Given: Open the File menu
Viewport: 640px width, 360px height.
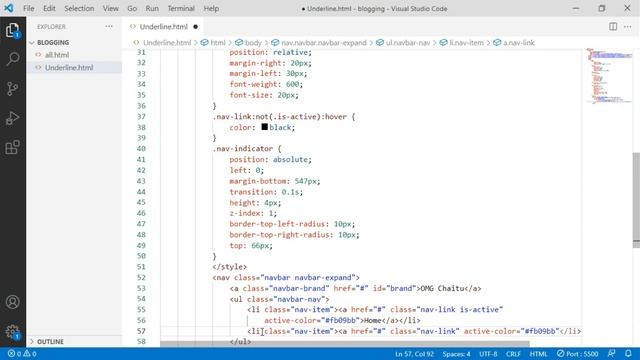Looking at the screenshot, I should [x=29, y=9].
